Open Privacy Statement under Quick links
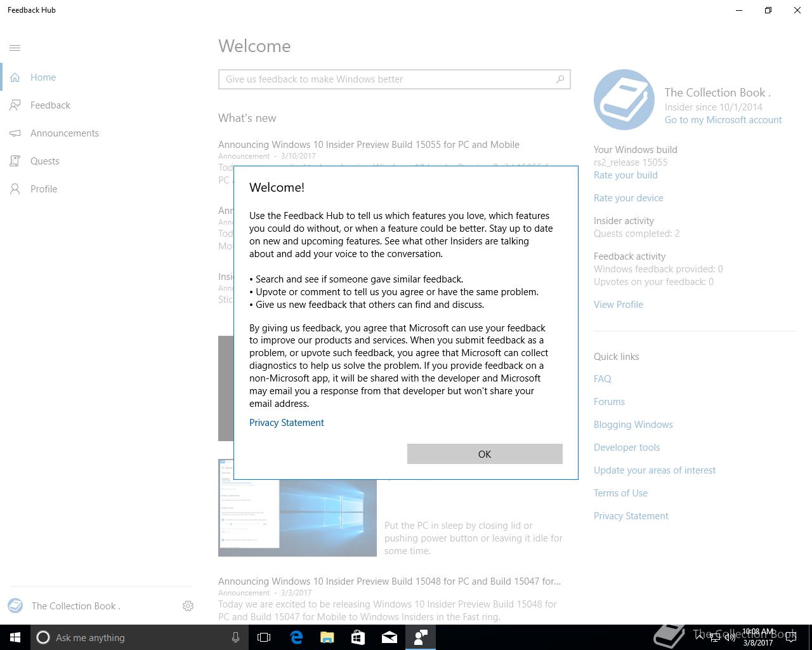This screenshot has height=650, width=812. (x=631, y=516)
